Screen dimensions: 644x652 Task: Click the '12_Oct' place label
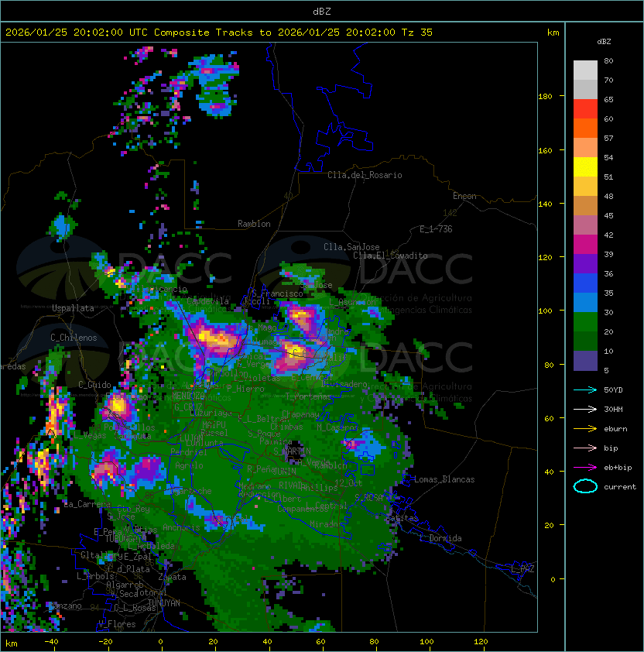[x=348, y=483]
